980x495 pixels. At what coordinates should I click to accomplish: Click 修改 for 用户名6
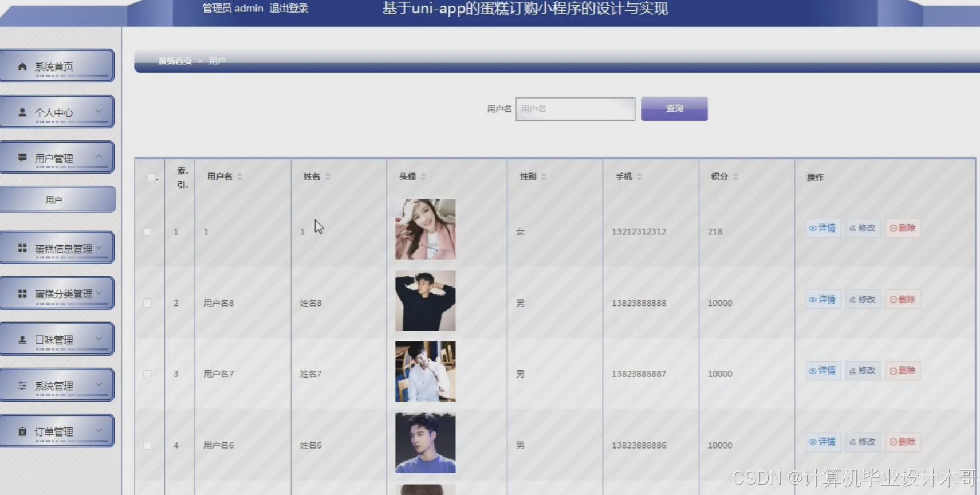coord(863,442)
